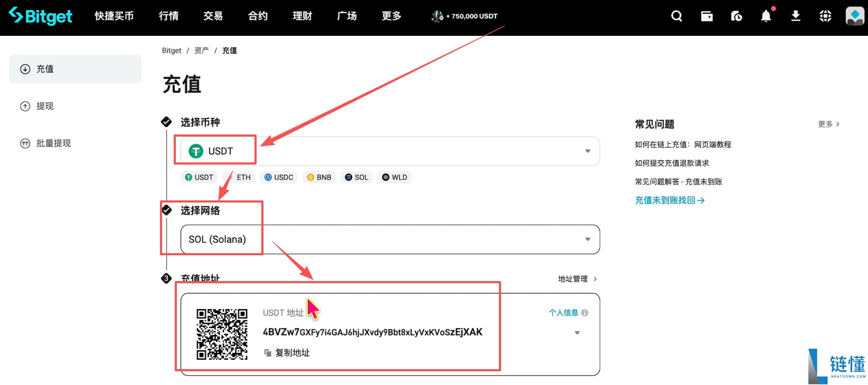Open the wallet assets icon
Image resolution: width=868 pixels, height=385 pixels.
(x=706, y=16)
